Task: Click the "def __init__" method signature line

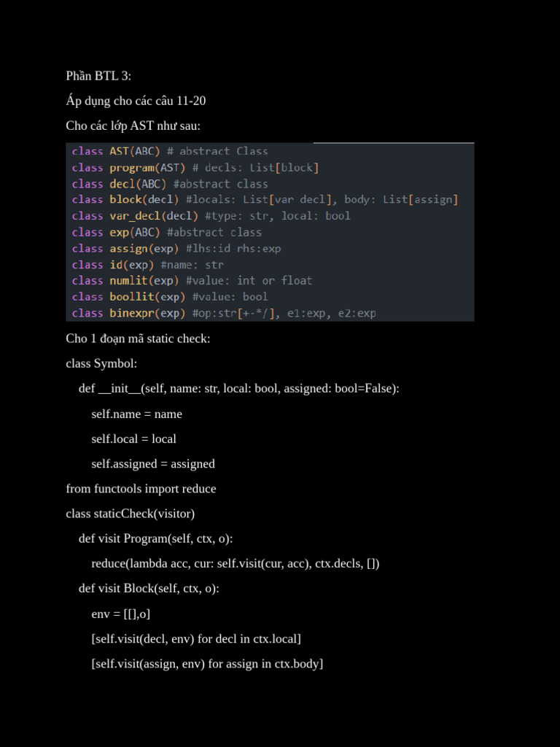Action: tap(238, 388)
